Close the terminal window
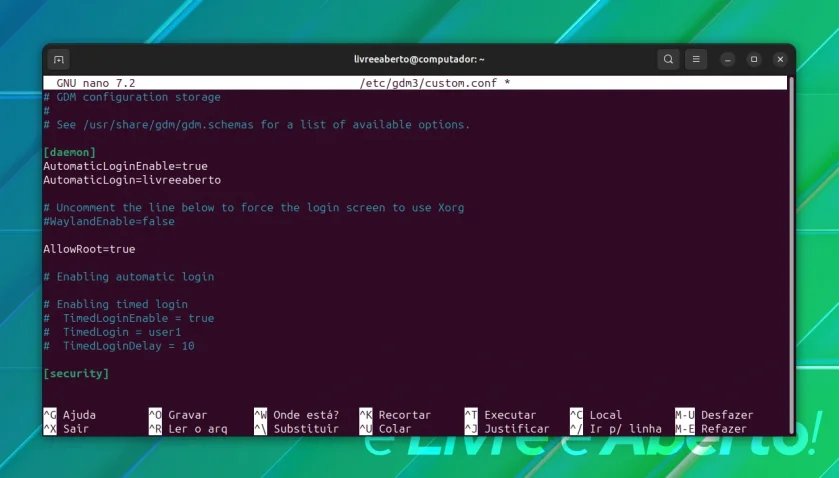Image resolution: width=840 pixels, height=478 pixels. (780, 59)
